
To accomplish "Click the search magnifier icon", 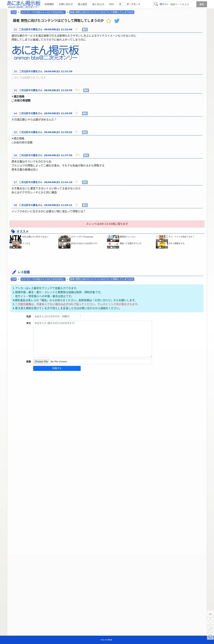I will pos(156,4).
